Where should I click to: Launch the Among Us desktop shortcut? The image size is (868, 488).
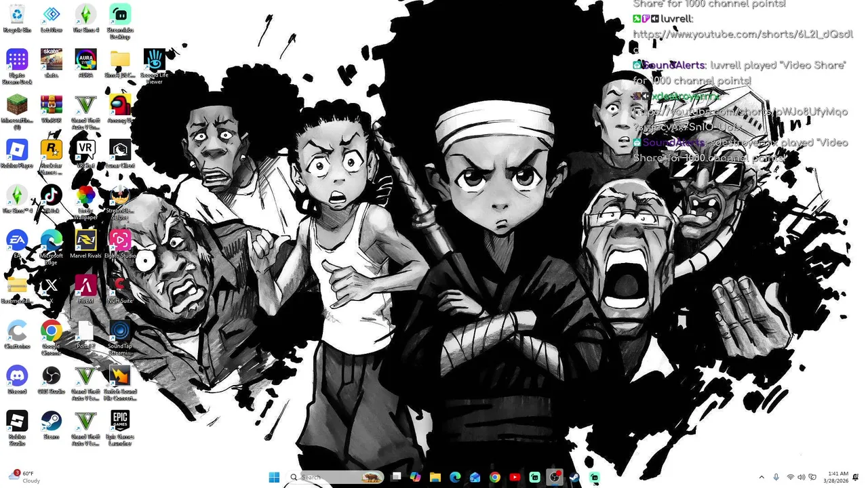coord(120,108)
